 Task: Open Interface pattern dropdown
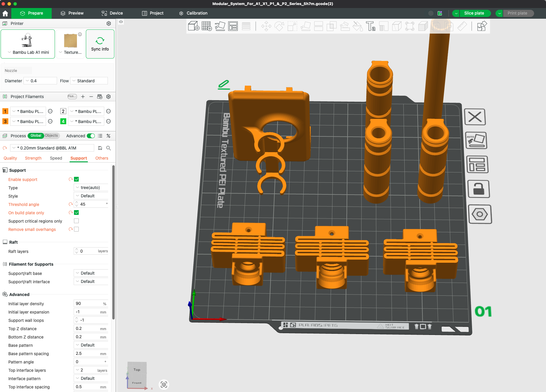pos(91,378)
